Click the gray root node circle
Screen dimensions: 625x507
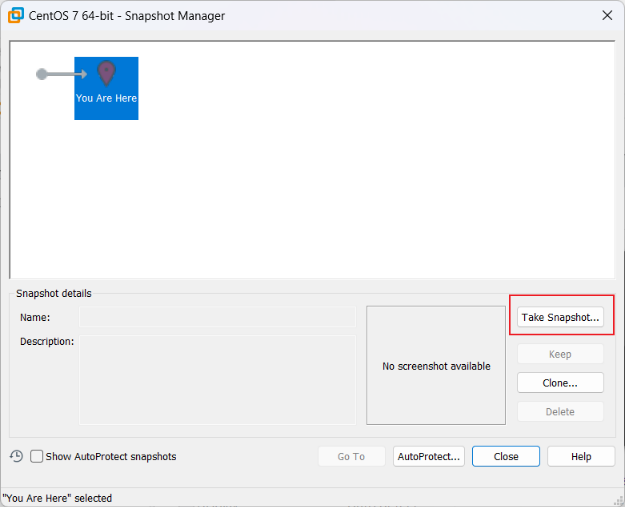(42, 74)
